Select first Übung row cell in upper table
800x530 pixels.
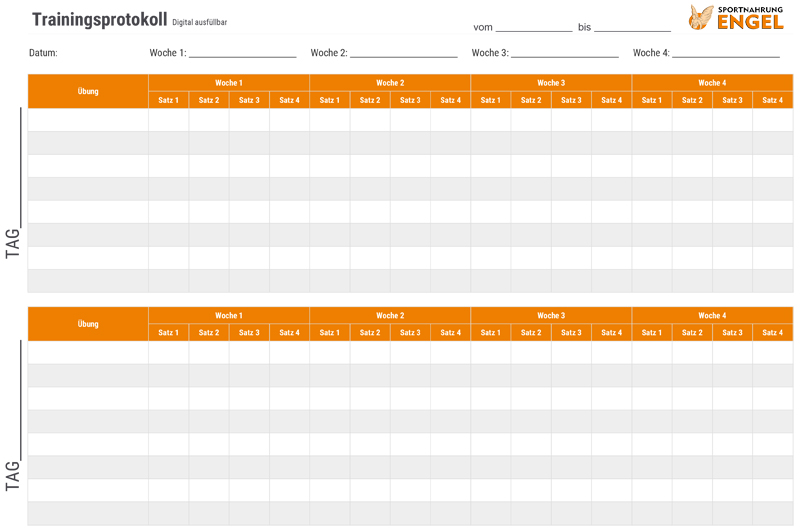coord(88,120)
